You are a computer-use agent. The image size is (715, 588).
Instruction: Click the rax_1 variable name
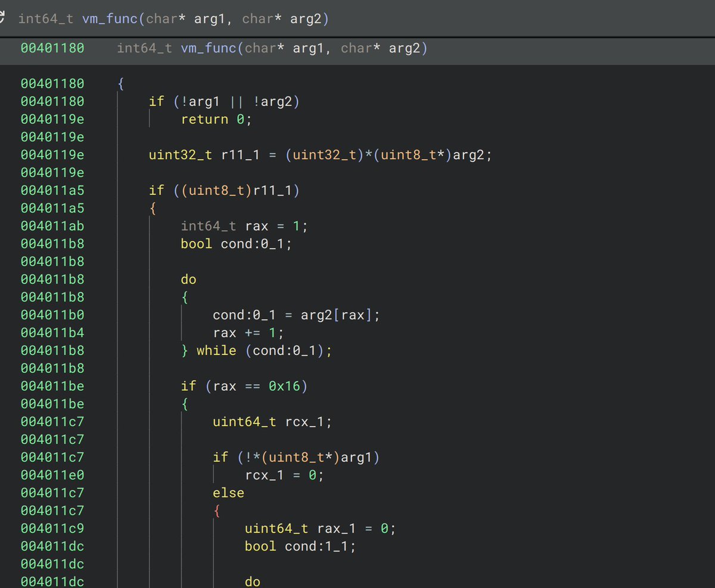336,529
